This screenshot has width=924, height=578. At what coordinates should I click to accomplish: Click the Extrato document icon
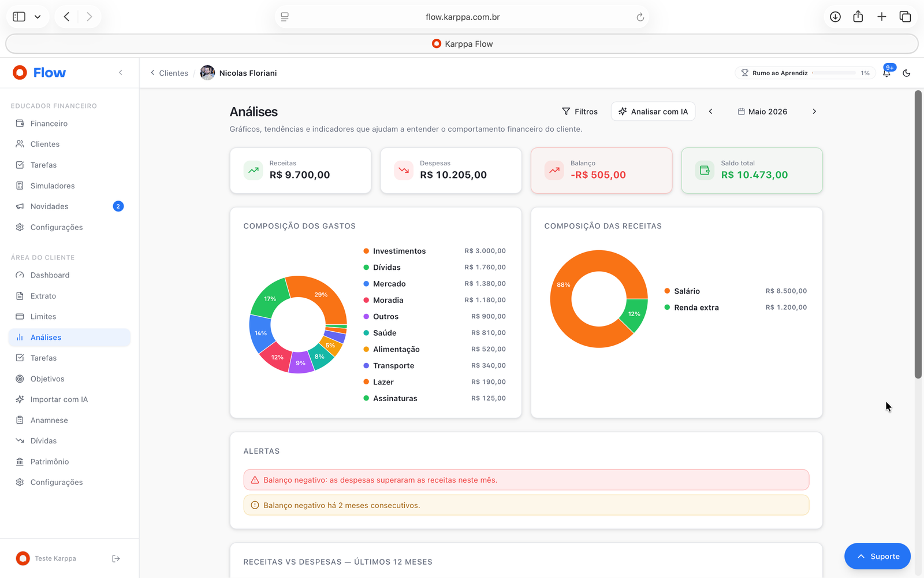(x=20, y=296)
